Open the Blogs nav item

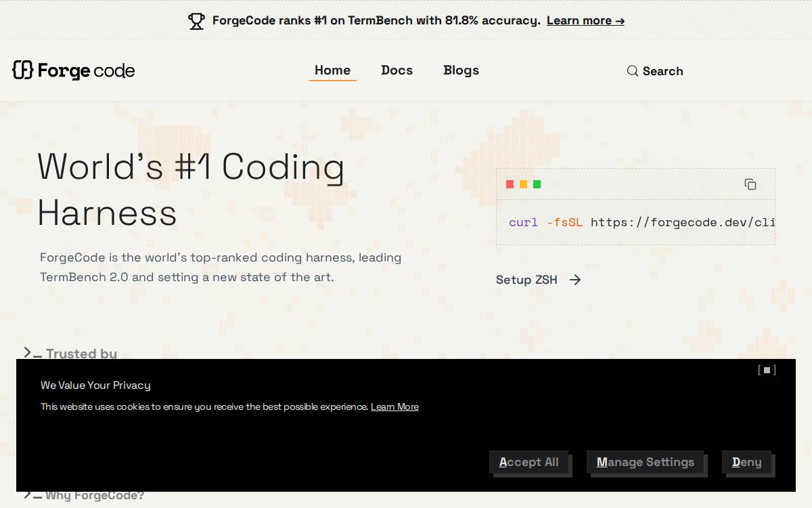pyautogui.click(x=461, y=70)
